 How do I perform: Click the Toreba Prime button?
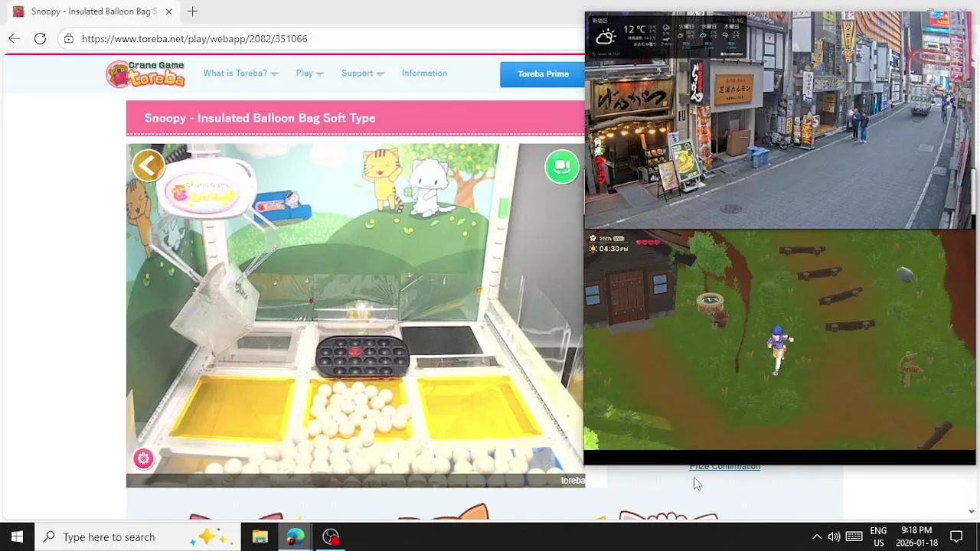click(543, 74)
